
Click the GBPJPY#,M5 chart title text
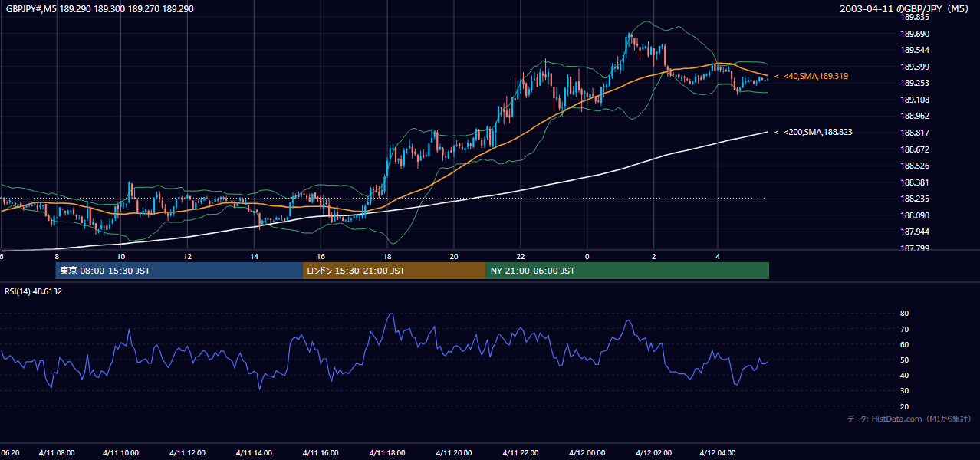tap(98, 9)
